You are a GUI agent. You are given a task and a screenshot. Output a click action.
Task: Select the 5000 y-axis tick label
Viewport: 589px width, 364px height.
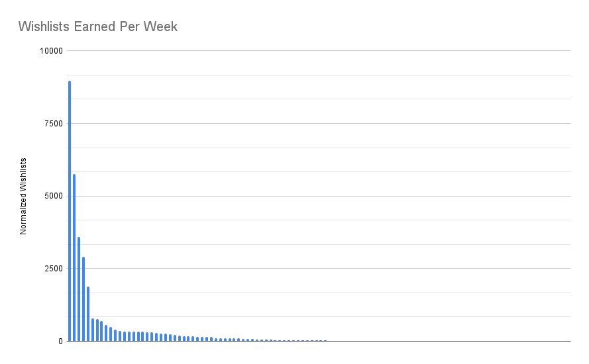click(54, 197)
